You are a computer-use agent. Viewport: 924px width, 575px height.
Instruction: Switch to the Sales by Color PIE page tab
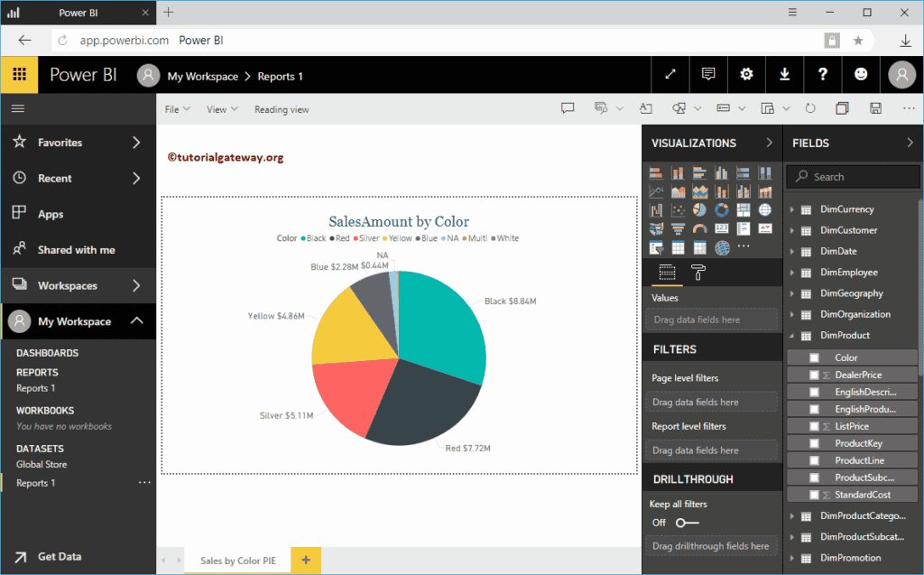pos(237,560)
